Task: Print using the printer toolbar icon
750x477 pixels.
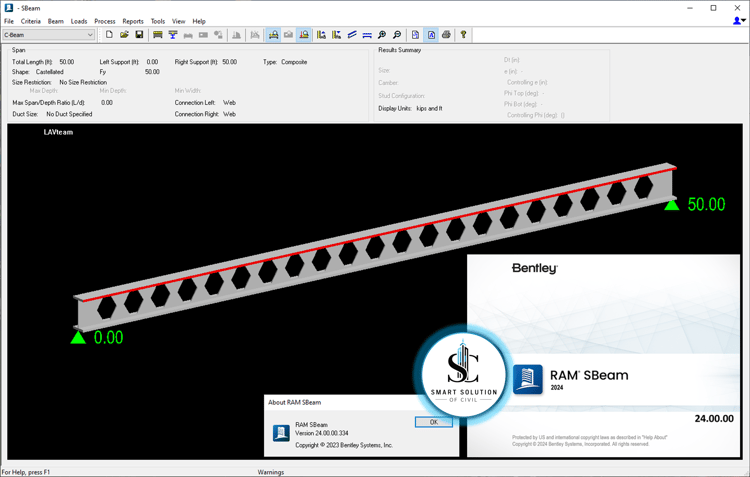Action: point(446,34)
